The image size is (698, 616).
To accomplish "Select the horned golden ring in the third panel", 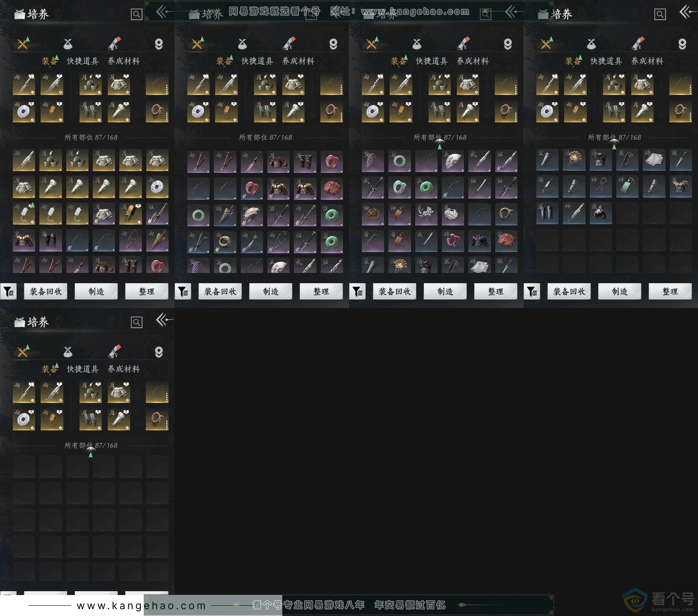I will [506, 213].
